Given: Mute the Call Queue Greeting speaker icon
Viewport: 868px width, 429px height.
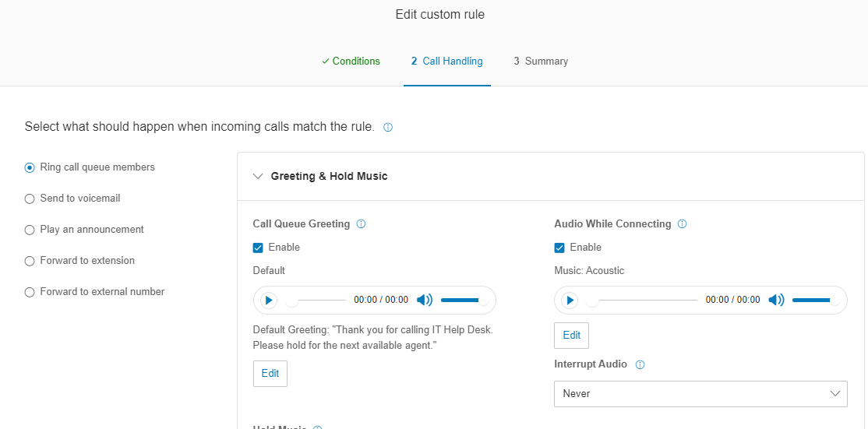Looking at the screenshot, I should (425, 301).
